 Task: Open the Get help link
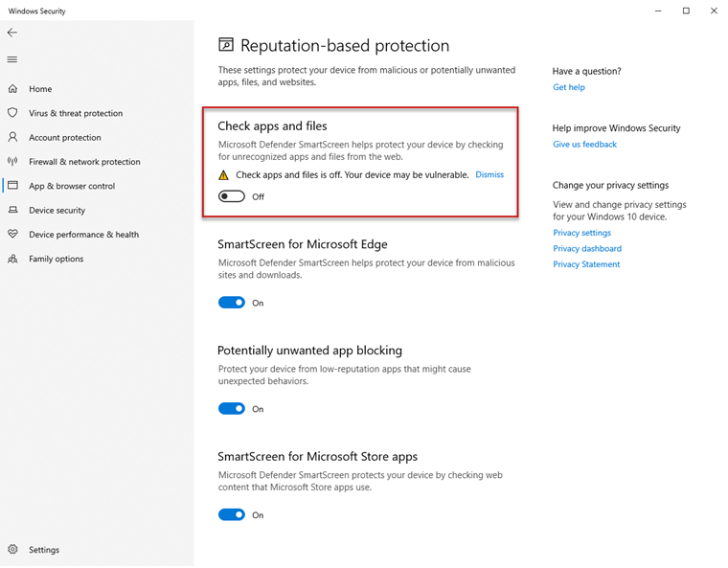pos(569,87)
